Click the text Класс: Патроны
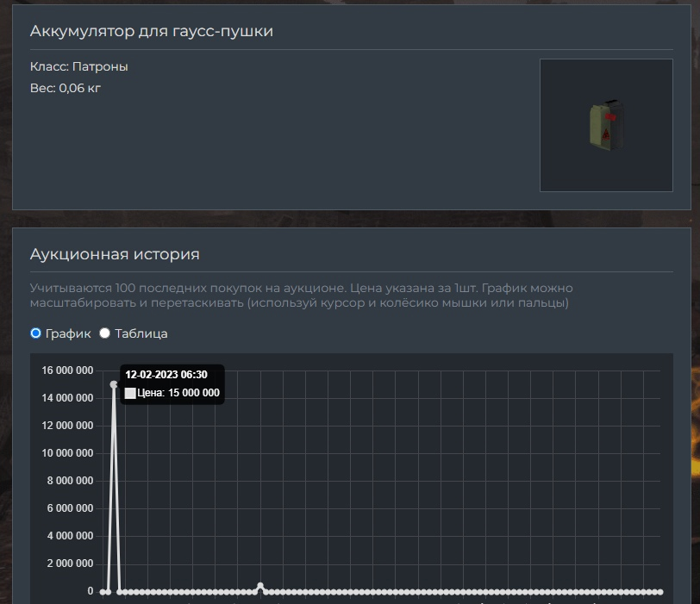Screen dimensions: 700x604 pyautogui.click(x=79, y=66)
